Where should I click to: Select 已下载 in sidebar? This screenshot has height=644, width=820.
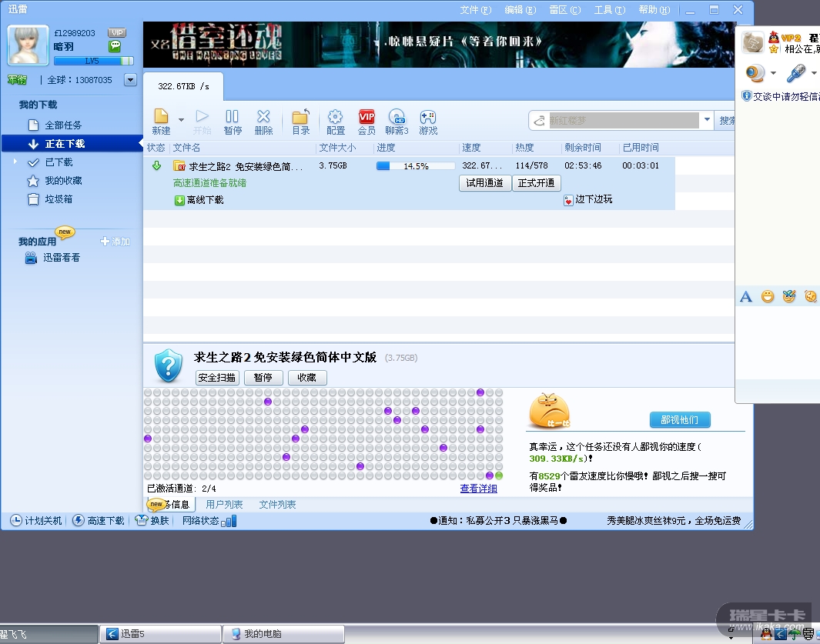59,162
